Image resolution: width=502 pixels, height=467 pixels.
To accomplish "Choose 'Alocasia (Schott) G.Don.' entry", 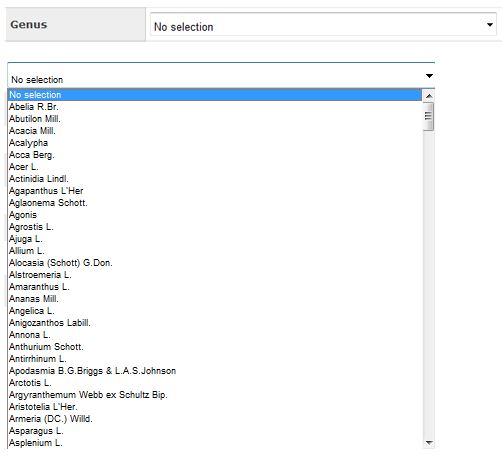I will tap(215, 263).
